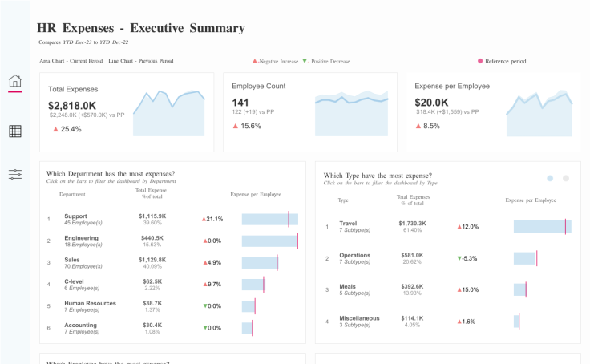Click the pink Reference period legend dot
The image size is (590, 364).
[480, 61]
